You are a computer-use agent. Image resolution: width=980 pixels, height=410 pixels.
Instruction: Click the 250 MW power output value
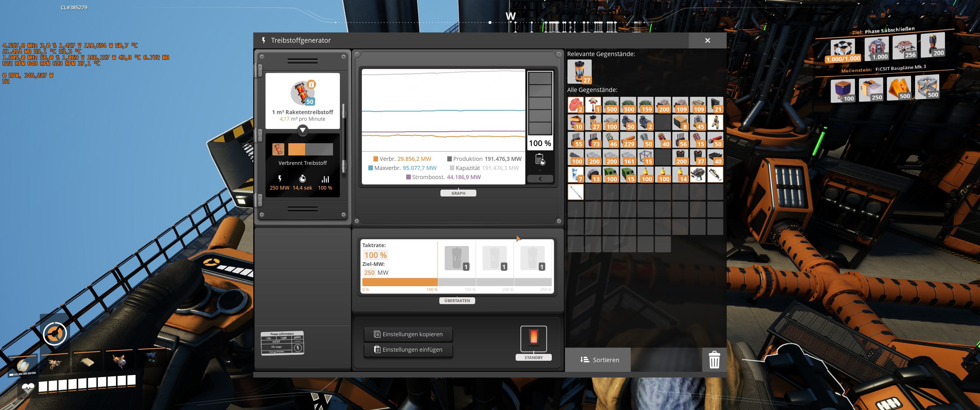(x=279, y=188)
